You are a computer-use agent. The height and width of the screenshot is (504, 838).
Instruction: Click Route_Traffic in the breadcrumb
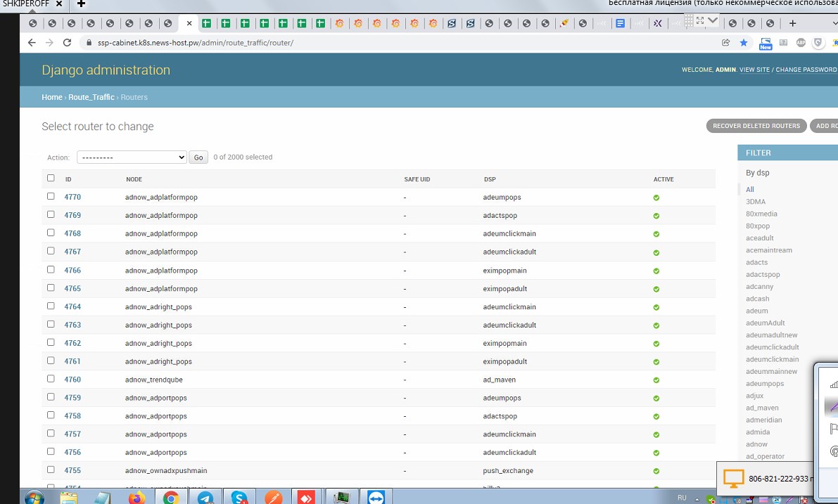pyautogui.click(x=91, y=97)
